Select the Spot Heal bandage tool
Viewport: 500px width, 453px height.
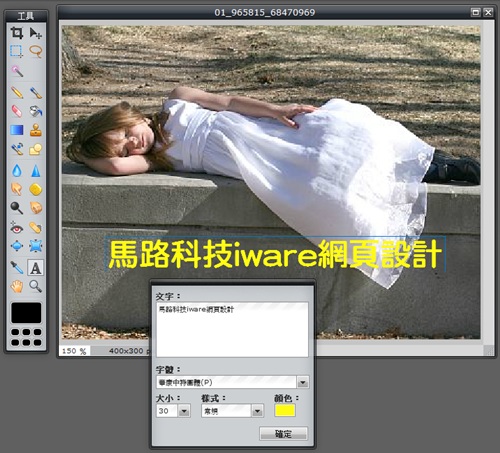click(35, 228)
